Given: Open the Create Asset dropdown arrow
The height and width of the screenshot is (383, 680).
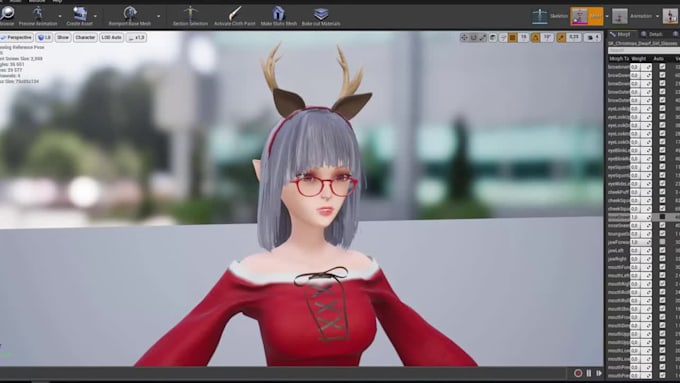Looking at the screenshot, I should (95, 16).
